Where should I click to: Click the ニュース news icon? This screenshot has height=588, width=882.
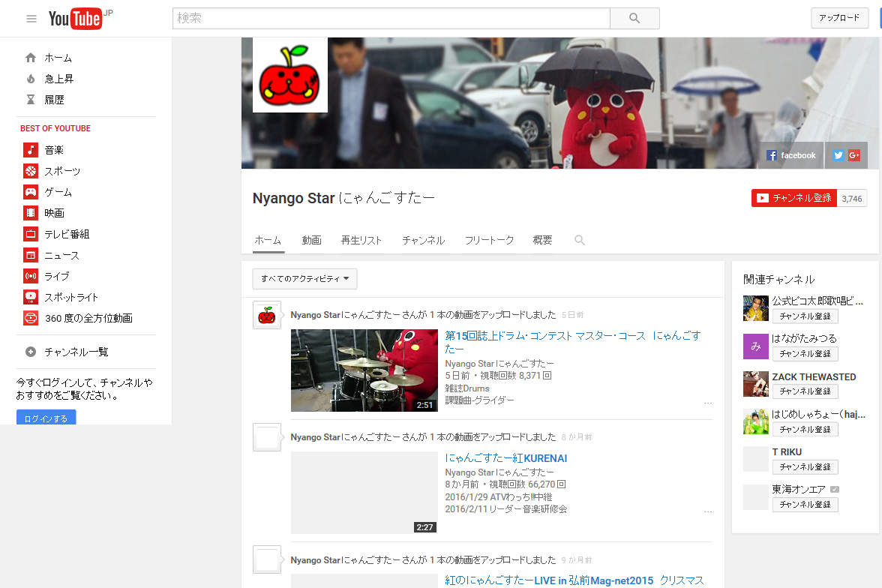pyautogui.click(x=30, y=255)
